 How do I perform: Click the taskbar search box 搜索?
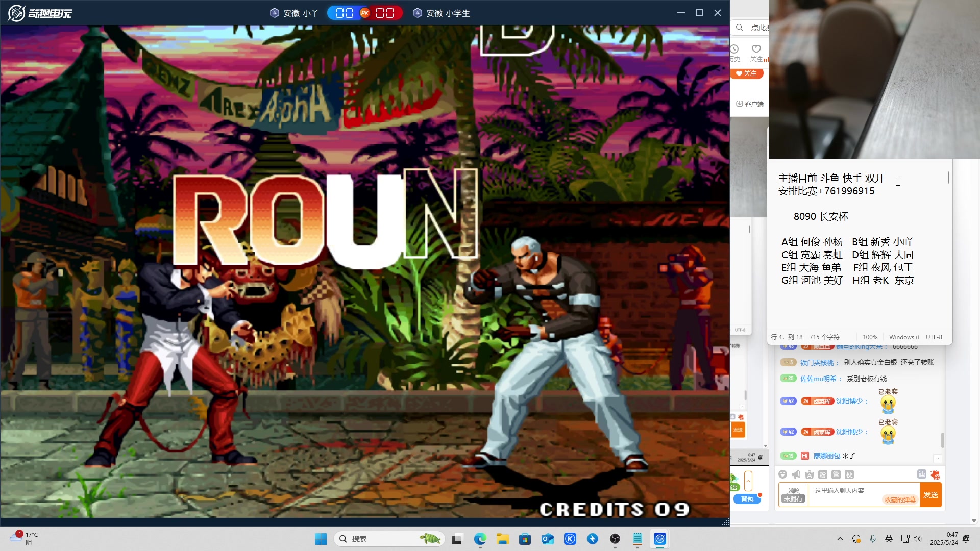[x=389, y=539]
